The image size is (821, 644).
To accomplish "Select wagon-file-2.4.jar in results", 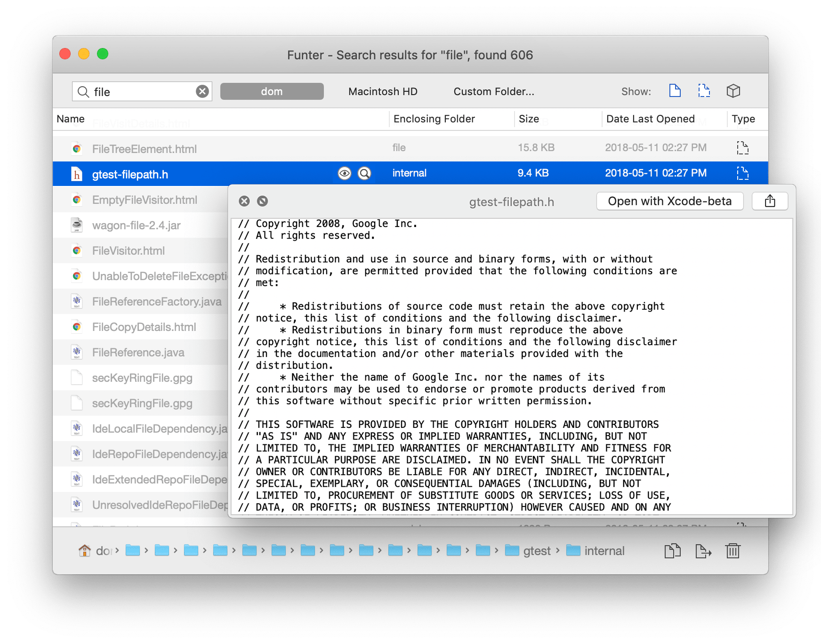I will click(x=137, y=225).
